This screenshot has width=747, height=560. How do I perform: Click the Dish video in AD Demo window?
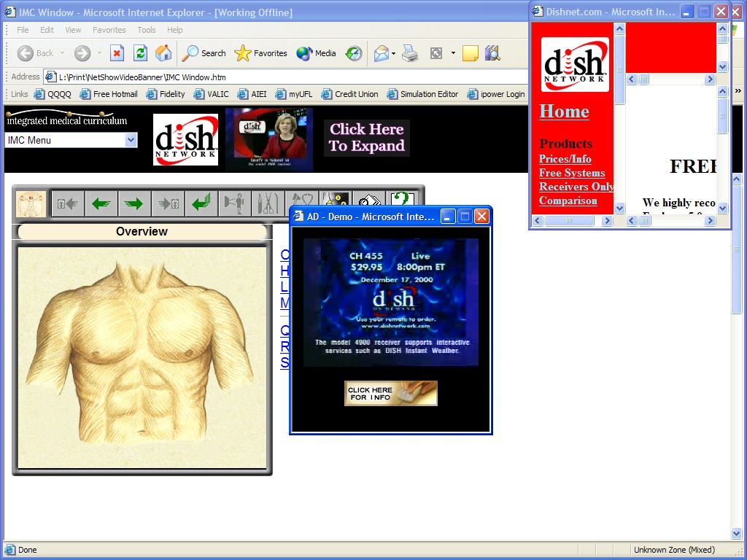point(391,303)
